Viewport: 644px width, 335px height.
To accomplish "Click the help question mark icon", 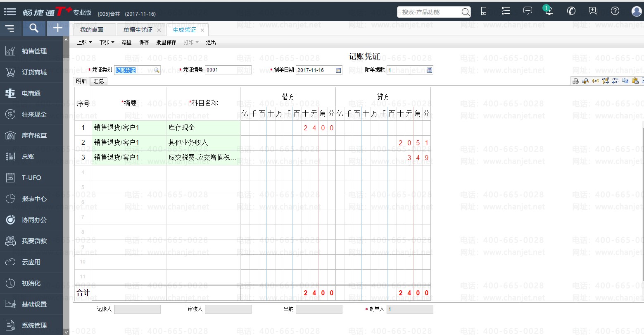I will tap(615, 11).
